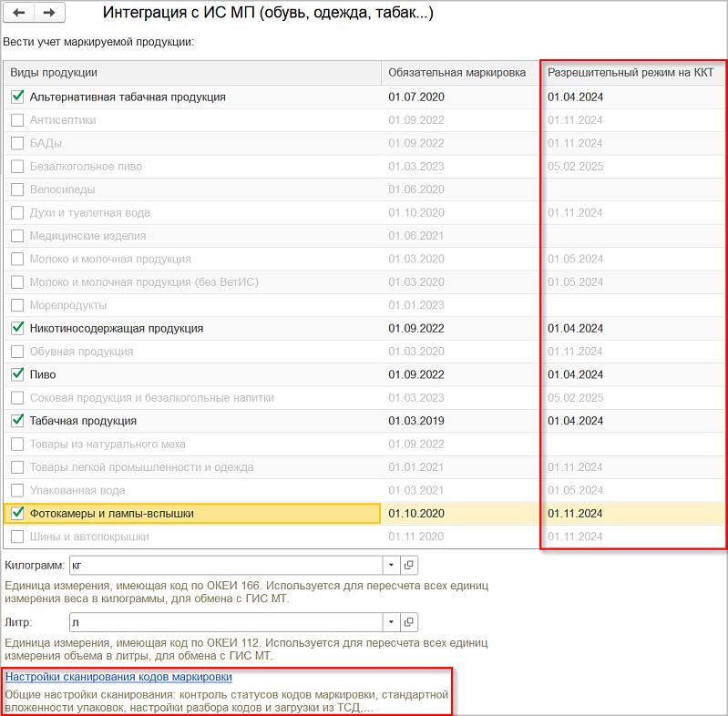Viewport: 728px width, 716px height.
Task: Tick the Упакованная вода checkbox
Action: click(17, 490)
